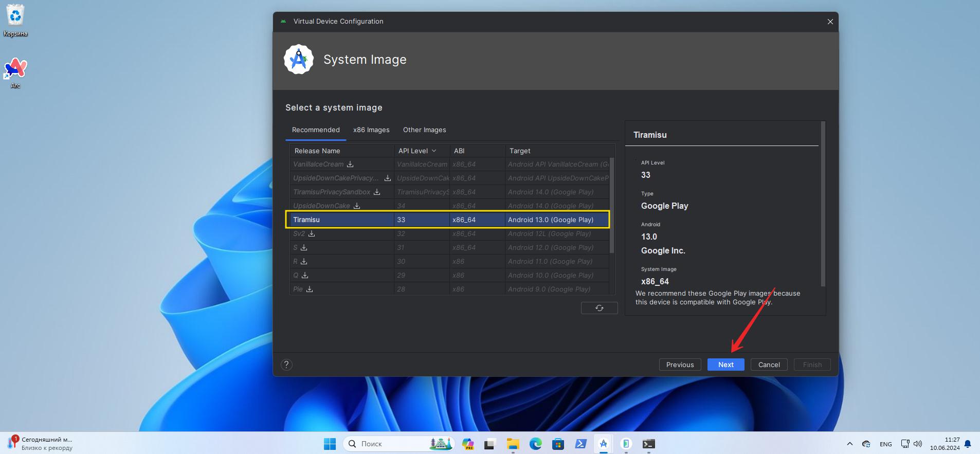Click the taskbar search field
Screen dimensions: 980x454
[398, 444]
